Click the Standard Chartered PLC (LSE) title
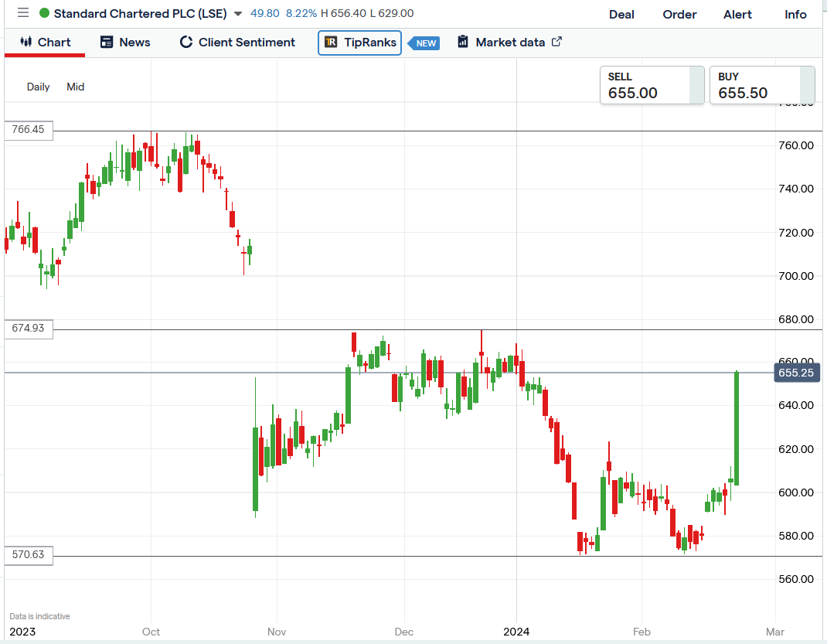Screen dimensions: 827x644 click(141, 14)
